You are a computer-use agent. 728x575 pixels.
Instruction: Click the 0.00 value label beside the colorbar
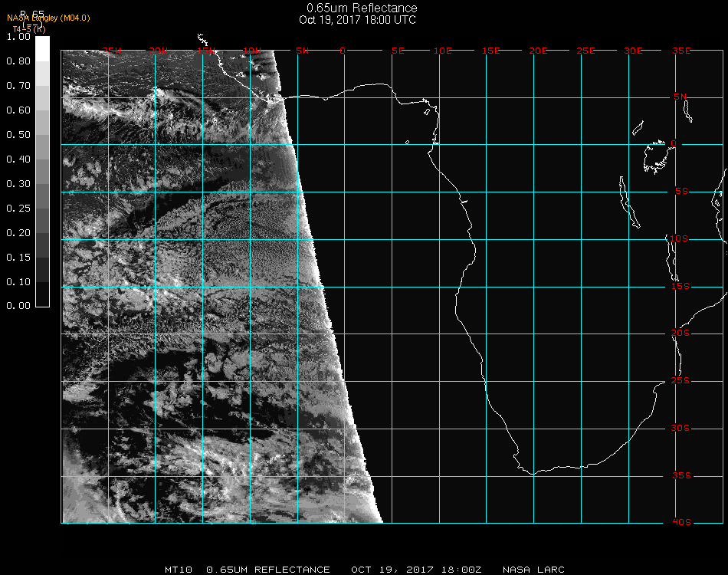point(18,306)
